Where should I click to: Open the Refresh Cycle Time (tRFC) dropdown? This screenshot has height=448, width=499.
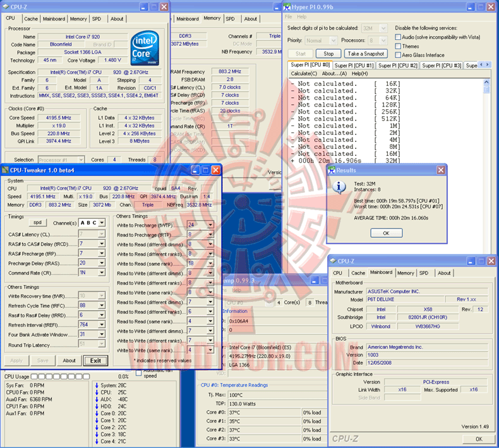102,305
